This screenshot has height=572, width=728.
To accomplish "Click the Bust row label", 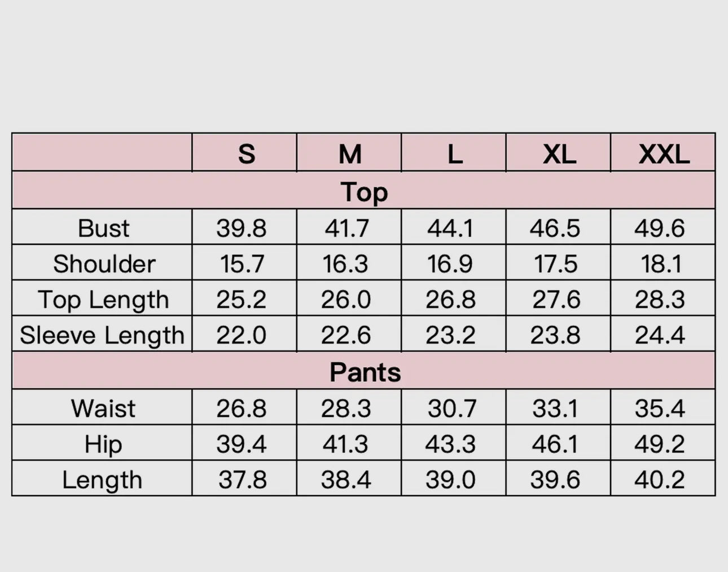I will coord(103,228).
